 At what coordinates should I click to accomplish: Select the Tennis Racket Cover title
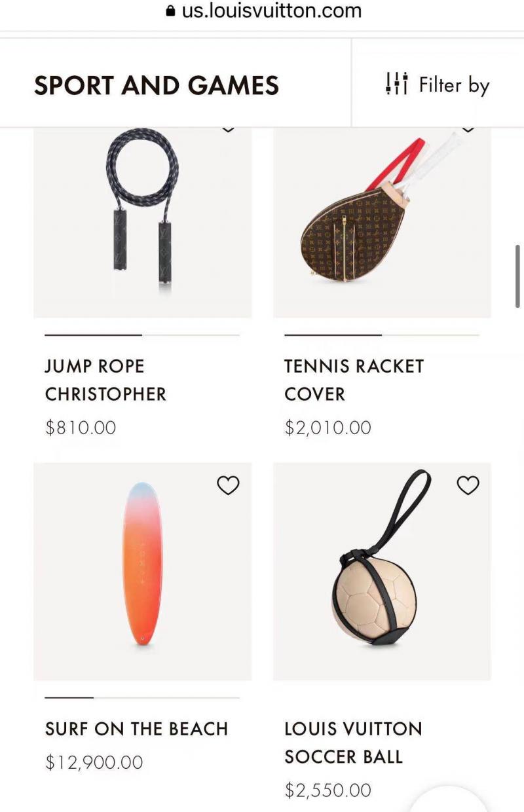(354, 380)
